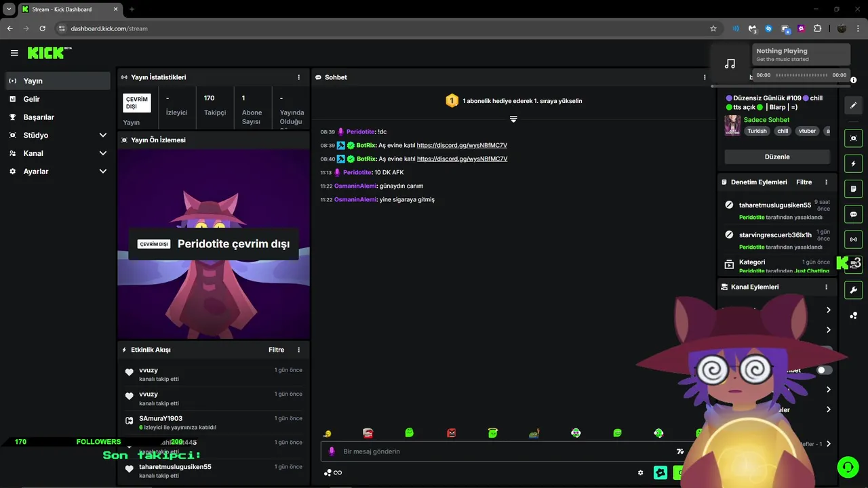Open Kanal Eylemleri three-dot options

[826, 287]
